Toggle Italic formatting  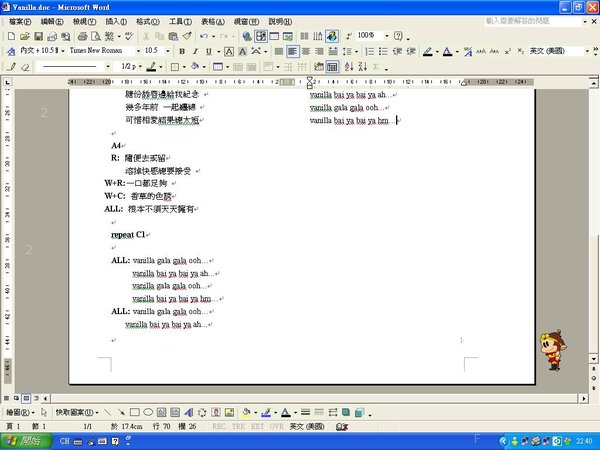[x=195, y=51]
